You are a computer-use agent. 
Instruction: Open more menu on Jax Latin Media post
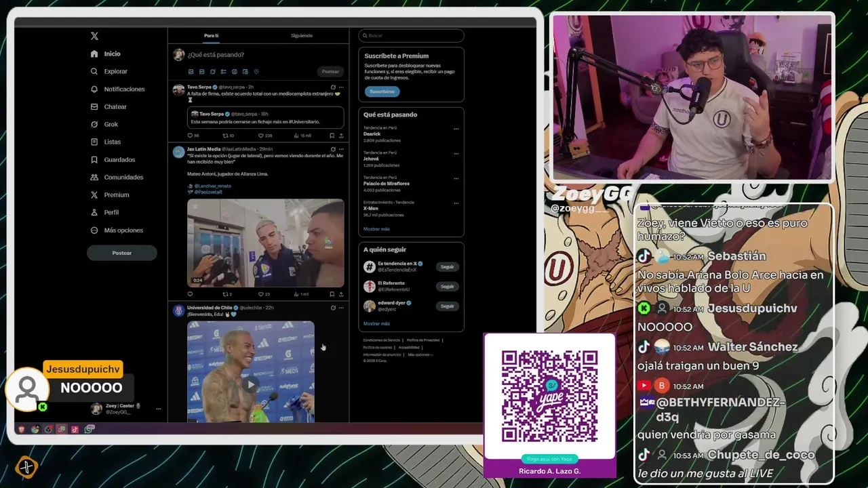(341, 149)
